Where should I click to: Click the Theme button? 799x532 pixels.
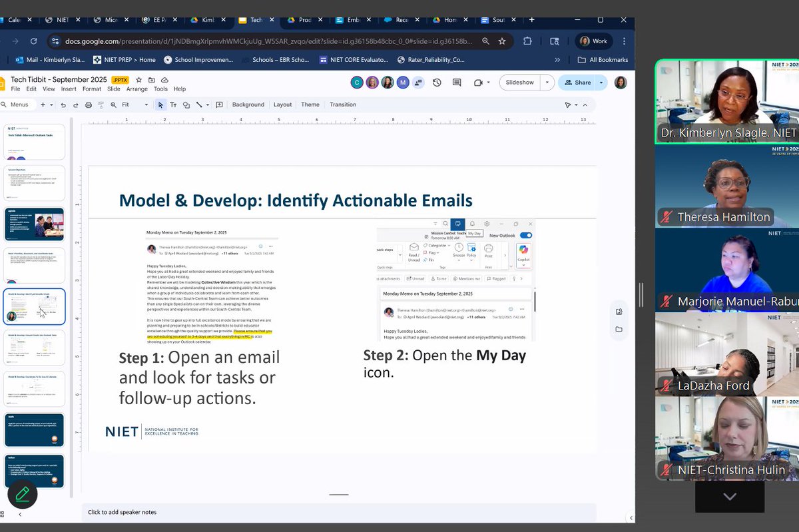coord(310,105)
